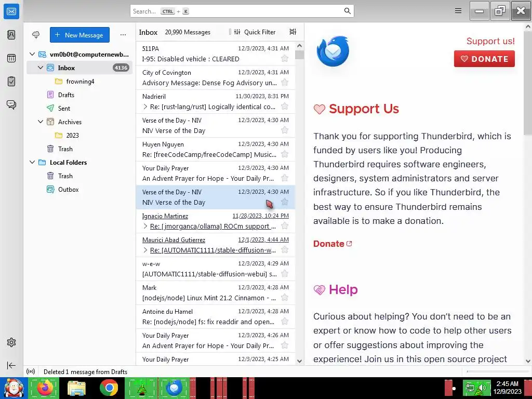Open the Sent folder
This screenshot has height=399, width=532.
79,108
